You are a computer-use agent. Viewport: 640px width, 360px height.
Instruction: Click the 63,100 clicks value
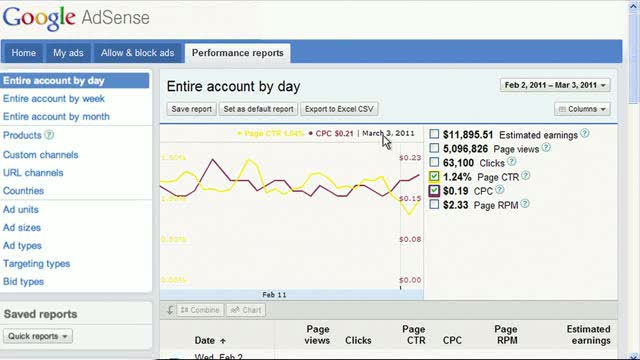(x=458, y=163)
